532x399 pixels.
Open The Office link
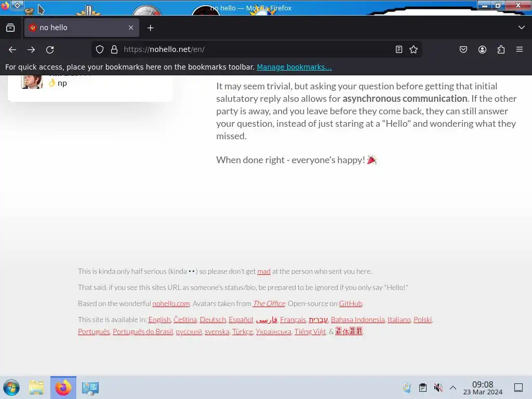coord(269,303)
